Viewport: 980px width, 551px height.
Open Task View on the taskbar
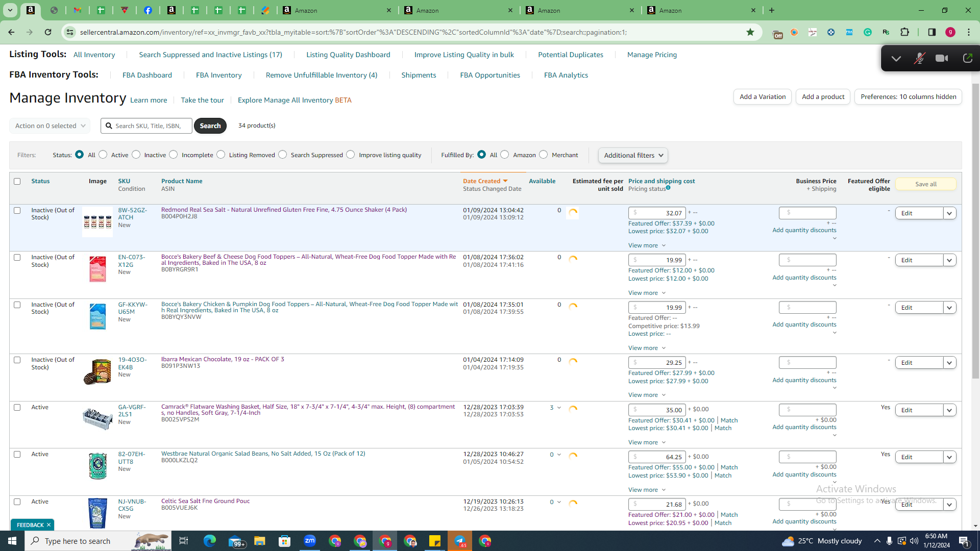[x=184, y=541]
